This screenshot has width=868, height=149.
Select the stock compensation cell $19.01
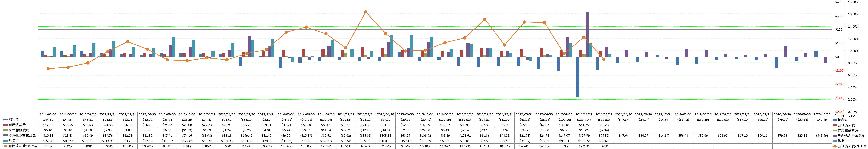(584, 130)
